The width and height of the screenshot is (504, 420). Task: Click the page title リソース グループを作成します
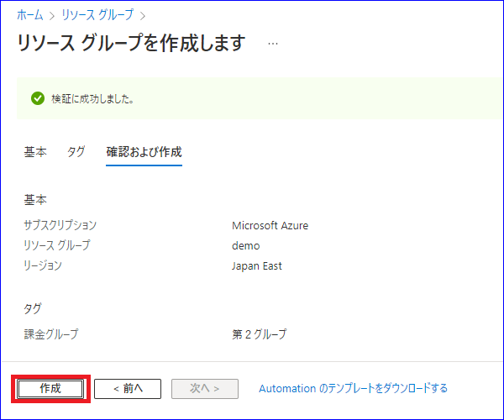[x=131, y=43]
